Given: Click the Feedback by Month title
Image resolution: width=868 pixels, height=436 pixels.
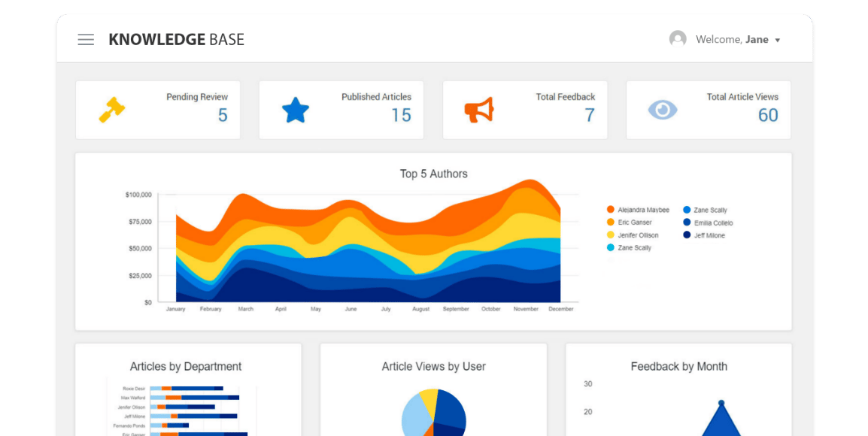Looking at the screenshot, I should [678, 366].
